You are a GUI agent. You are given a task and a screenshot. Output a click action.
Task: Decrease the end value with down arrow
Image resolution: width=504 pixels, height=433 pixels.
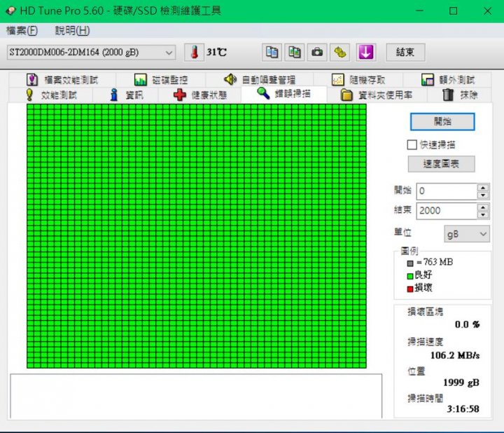(483, 215)
